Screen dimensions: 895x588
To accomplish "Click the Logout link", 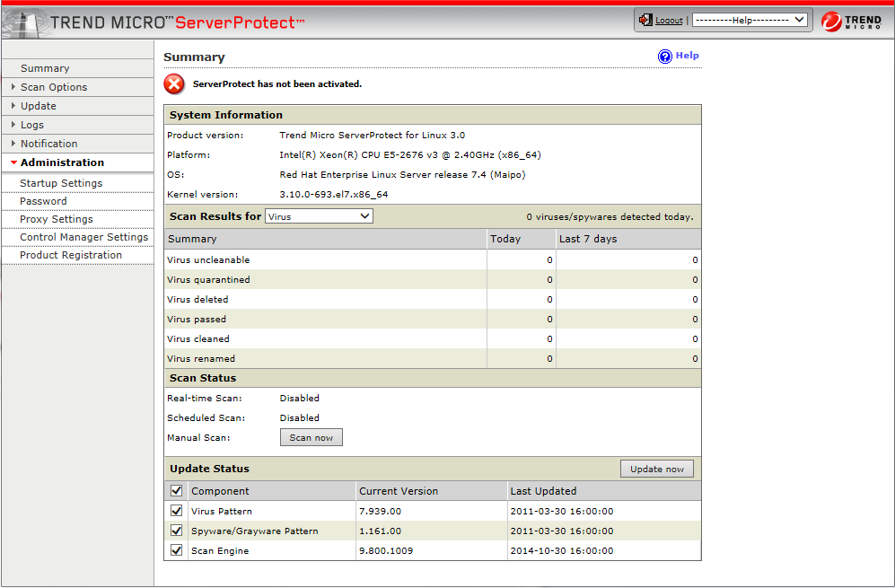I will 669,21.
